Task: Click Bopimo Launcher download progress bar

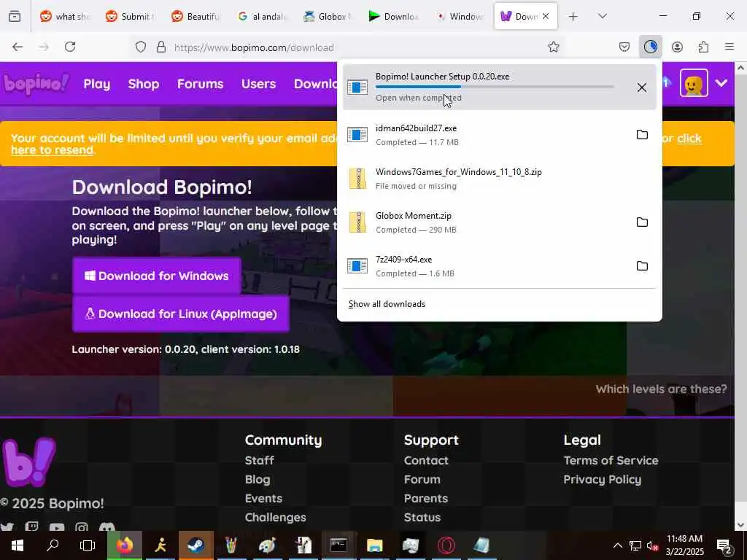Action: [495, 87]
